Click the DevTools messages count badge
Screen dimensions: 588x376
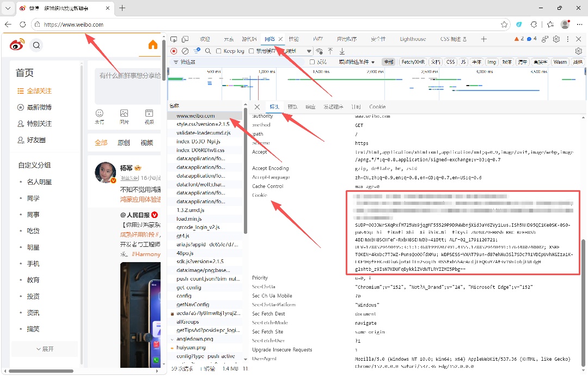coord(532,39)
